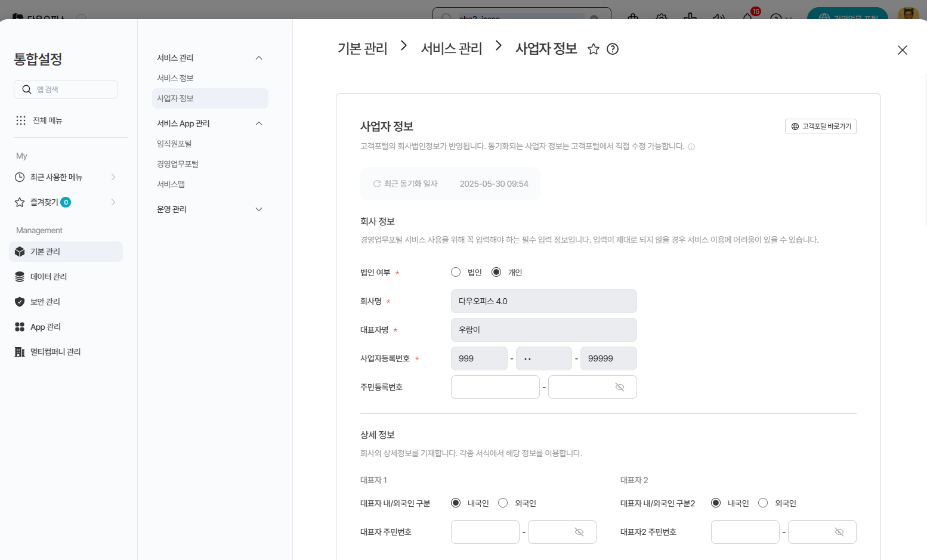Expand the 운영 관리 section
Viewport: 927px width, 560px height.
pos(259,209)
